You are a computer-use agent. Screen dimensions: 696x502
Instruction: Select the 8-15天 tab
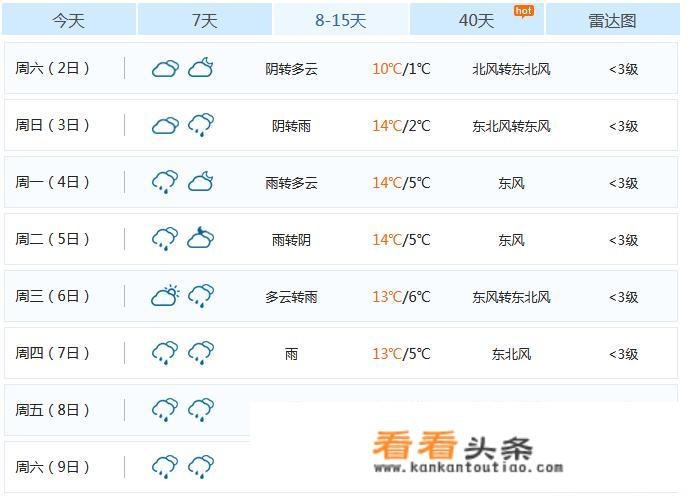(x=340, y=19)
